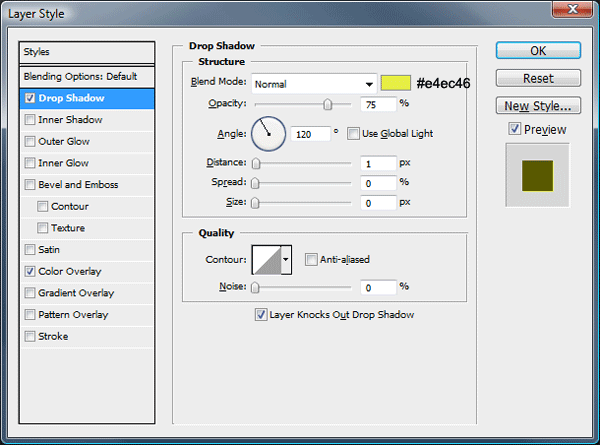600x445 pixels.
Task: Click the OK button
Action: (538, 51)
